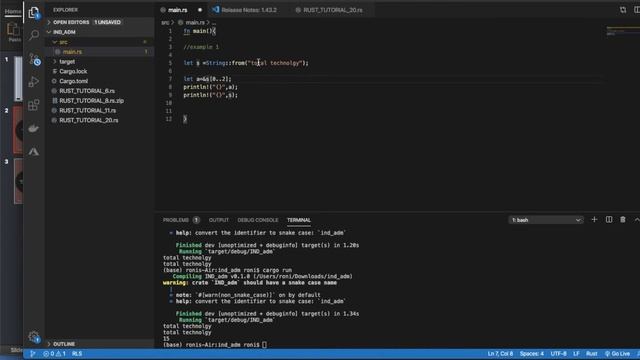The image size is (640, 360).
Task: Switch to the RUST_TUTORIAL_20.rs editor tab
Action: [x=332, y=10]
